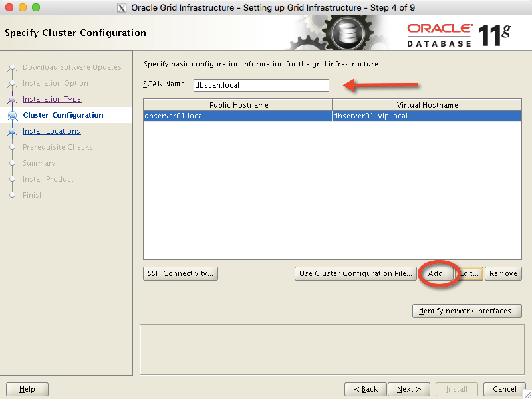Screen dimensions: 532x399
Task: Click Use Cluster Configuration File
Action: (355, 273)
